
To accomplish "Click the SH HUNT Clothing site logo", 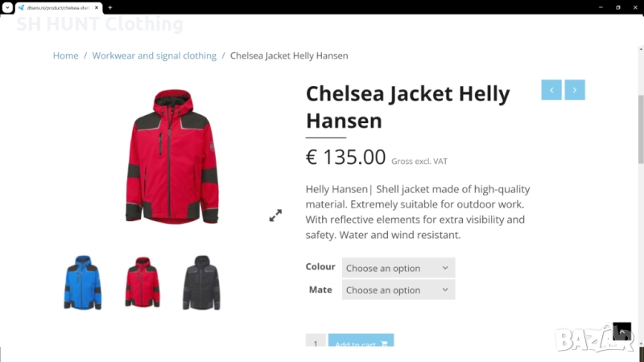I will point(100,24).
